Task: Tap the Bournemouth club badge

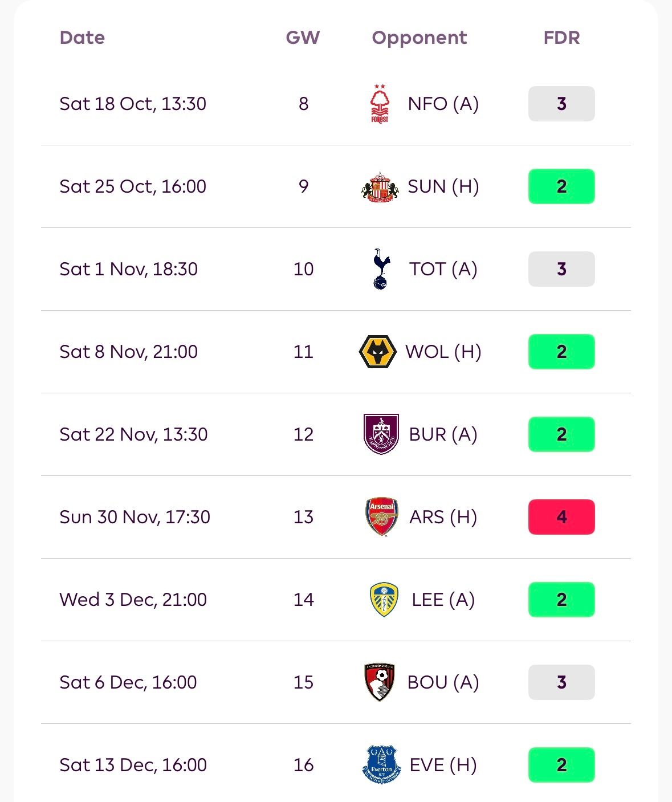Action: 380,682
